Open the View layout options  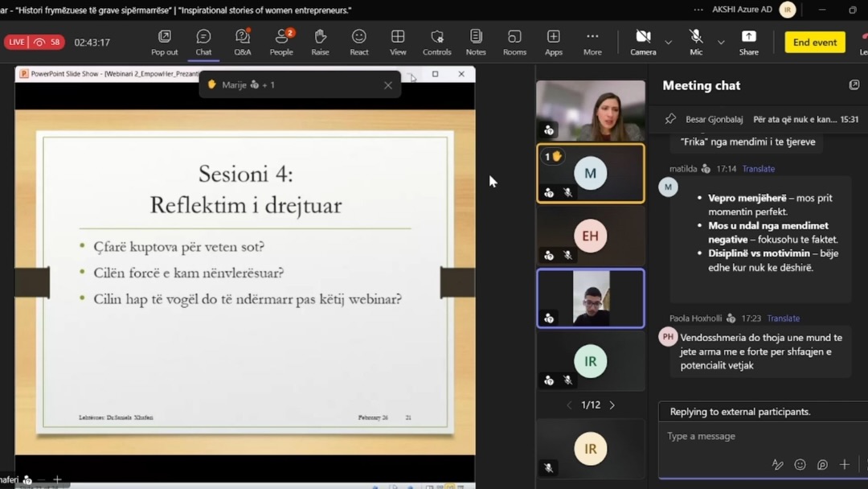click(398, 42)
